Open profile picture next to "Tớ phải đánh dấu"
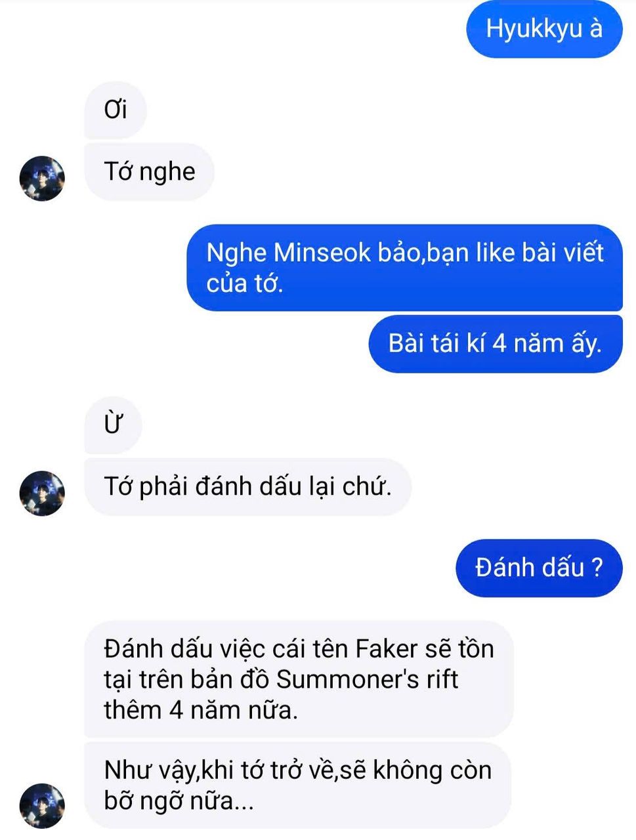Screen dimensions: 636x840 point(42,493)
